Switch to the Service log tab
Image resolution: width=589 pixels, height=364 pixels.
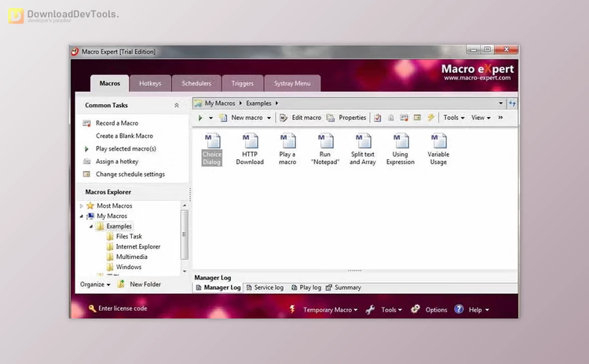(x=265, y=288)
